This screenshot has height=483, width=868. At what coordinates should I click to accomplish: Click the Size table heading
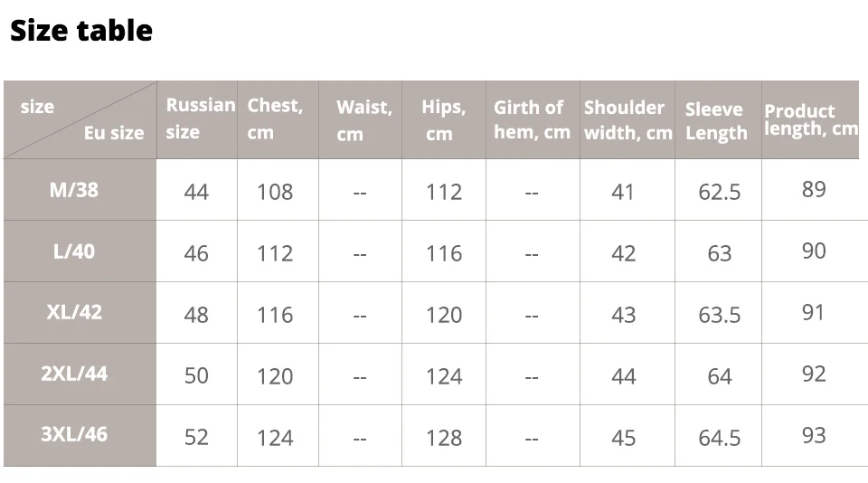81,31
